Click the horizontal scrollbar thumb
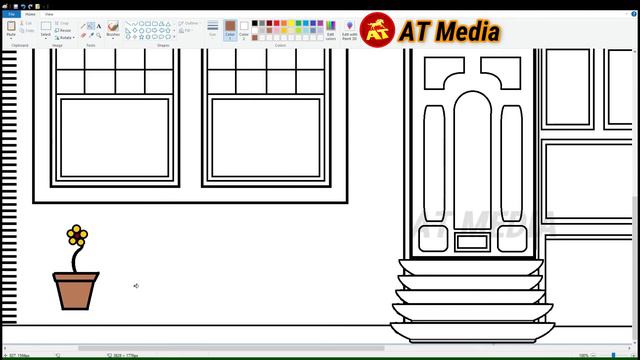 [x=231, y=348]
